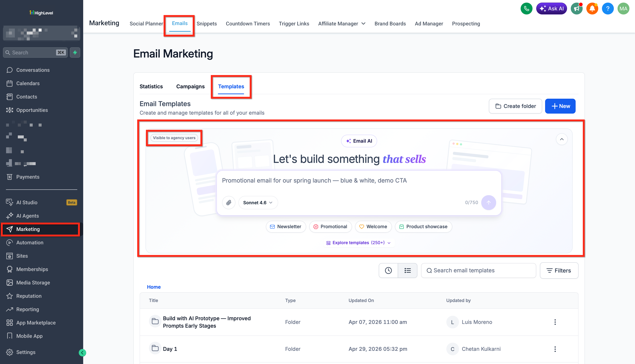Click the Home breadcrumb link
Screen dimensions: 635x364
click(154, 287)
